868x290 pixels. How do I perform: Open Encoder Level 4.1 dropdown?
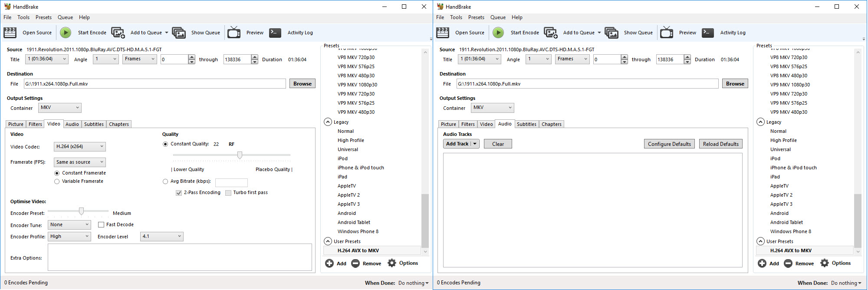pos(162,237)
